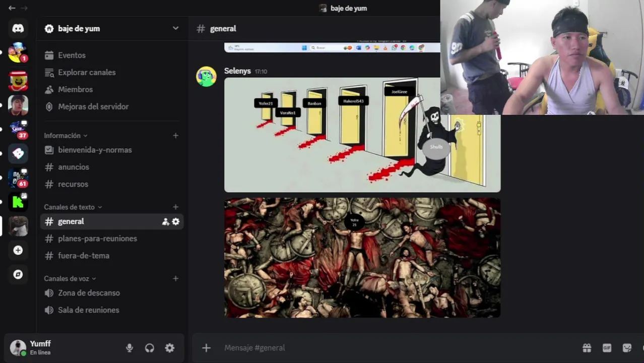Click Selenys username in chat
644x363 pixels.
point(237,71)
